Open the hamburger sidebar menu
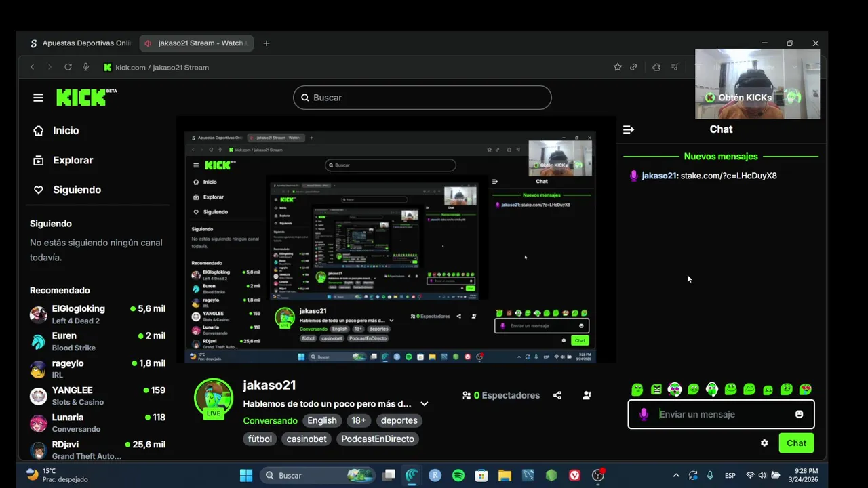This screenshot has width=868, height=488. tap(38, 98)
